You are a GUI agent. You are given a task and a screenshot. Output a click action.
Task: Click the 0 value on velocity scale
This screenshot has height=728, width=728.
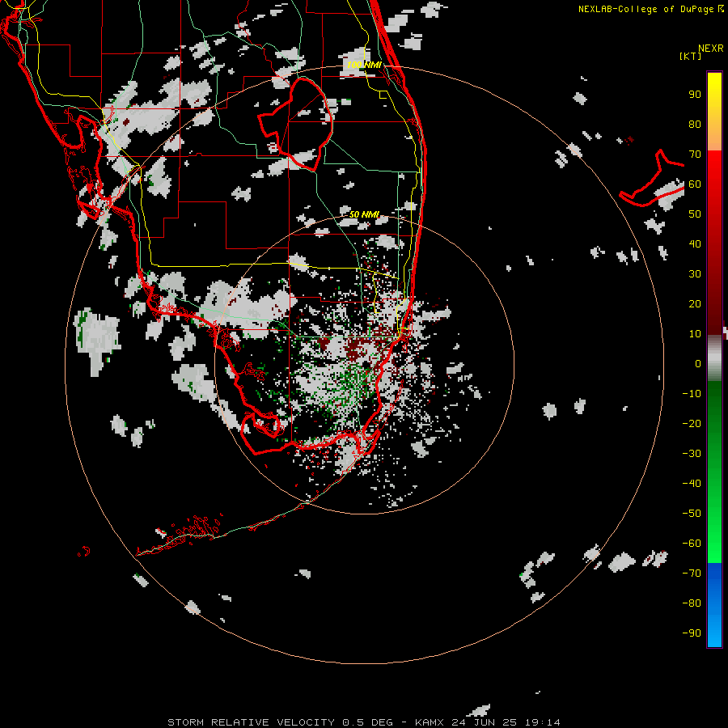[698, 363]
